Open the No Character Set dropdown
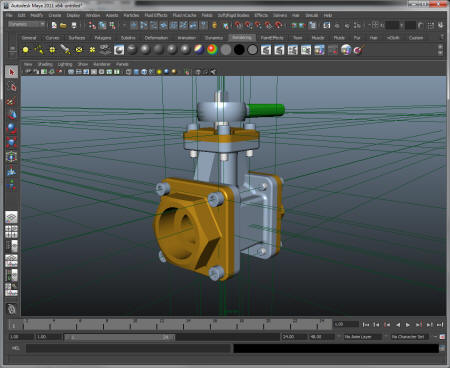 point(410,337)
